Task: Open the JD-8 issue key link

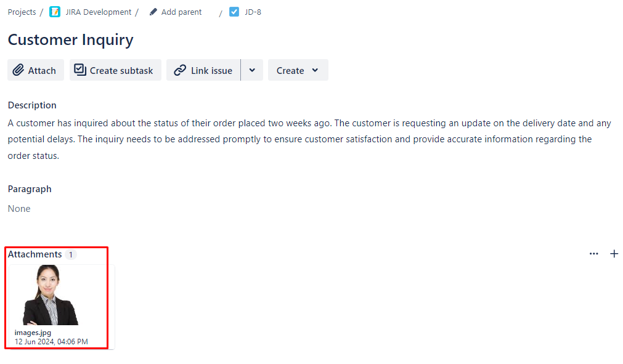Action: [253, 12]
